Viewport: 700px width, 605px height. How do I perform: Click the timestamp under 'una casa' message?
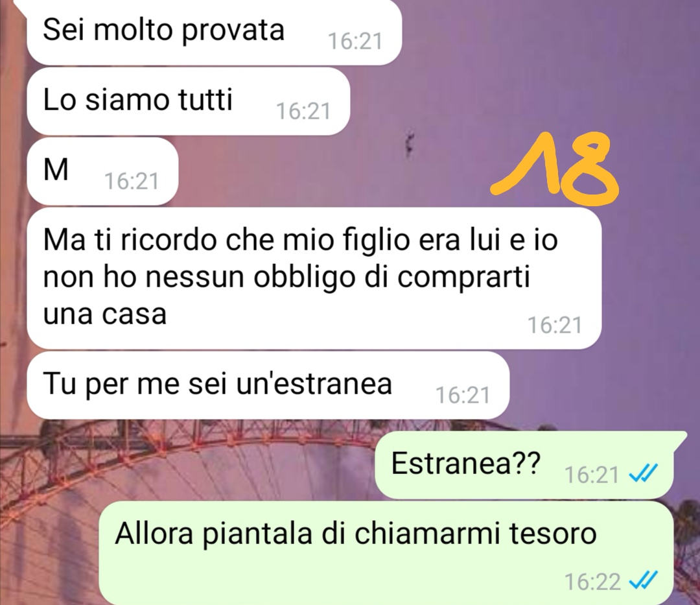pos(555,325)
